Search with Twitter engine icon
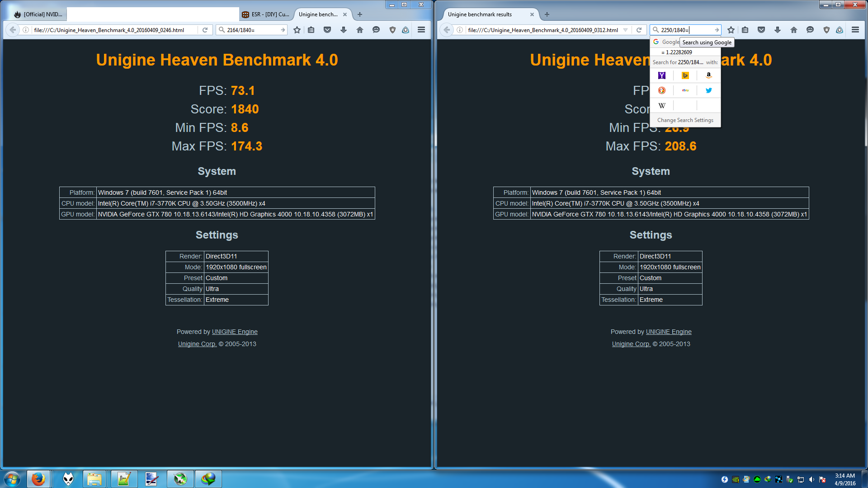The height and width of the screenshot is (488, 868). click(709, 90)
